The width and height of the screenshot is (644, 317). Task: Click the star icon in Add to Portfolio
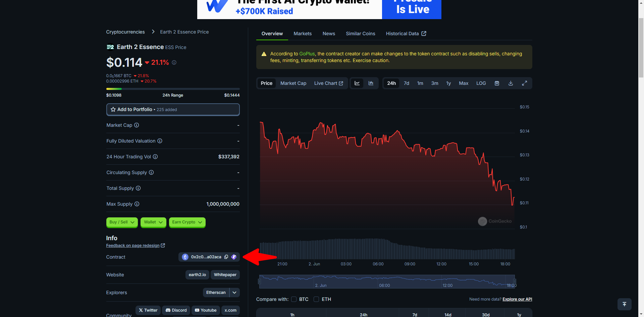pyautogui.click(x=113, y=109)
